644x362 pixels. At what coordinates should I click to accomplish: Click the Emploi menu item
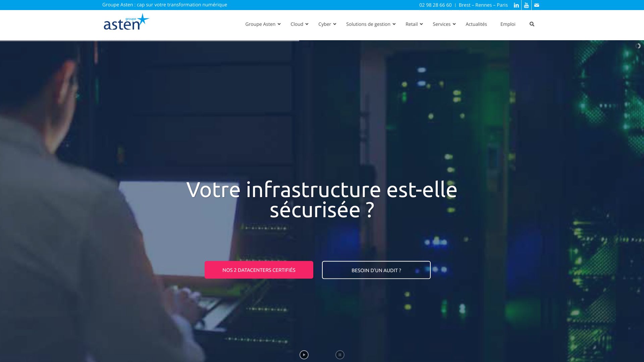tap(508, 24)
